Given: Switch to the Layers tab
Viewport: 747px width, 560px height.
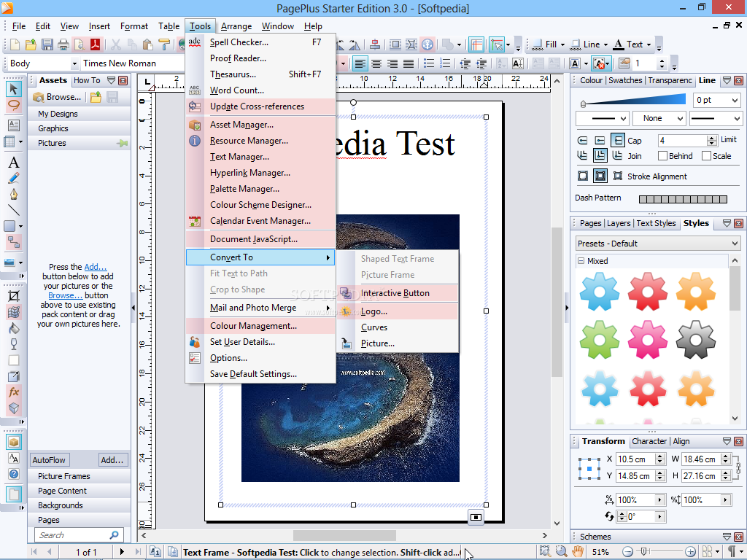Looking at the screenshot, I should pos(619,223).
